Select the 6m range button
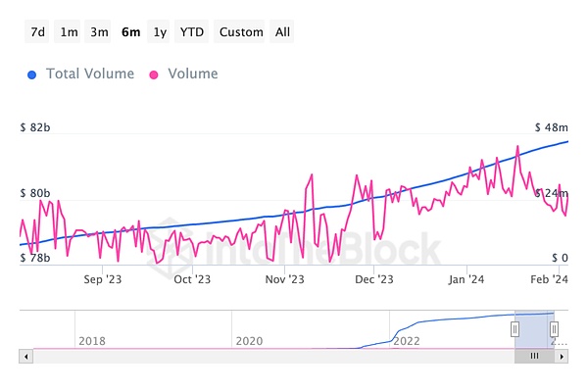 (x=130, y=31)
